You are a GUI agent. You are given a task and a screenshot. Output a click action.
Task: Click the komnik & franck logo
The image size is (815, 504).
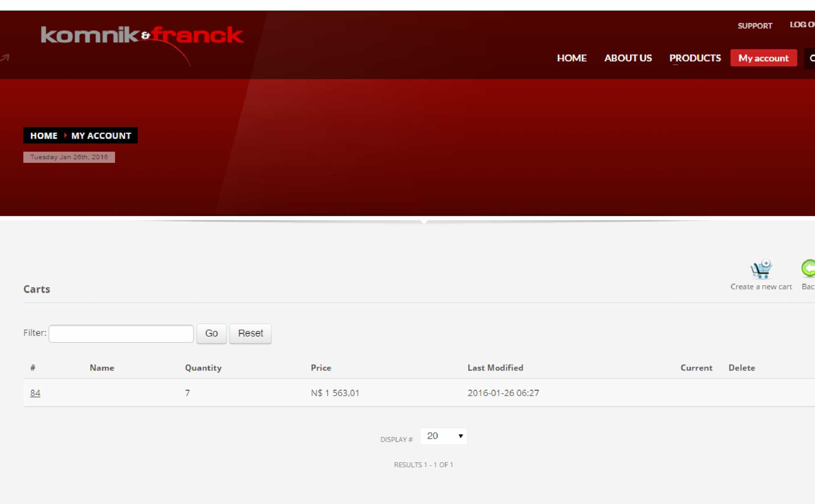coord(142,35)
